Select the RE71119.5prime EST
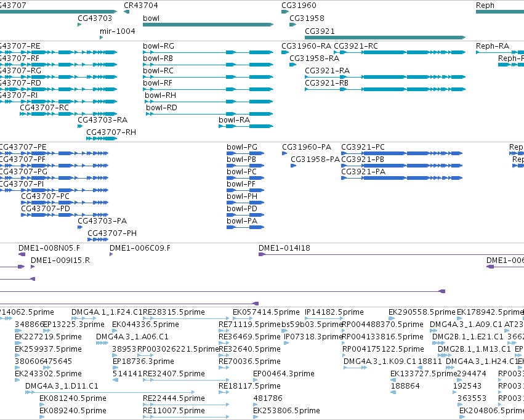Viewport: 524px width, 420px height. [x=224, y=331]
